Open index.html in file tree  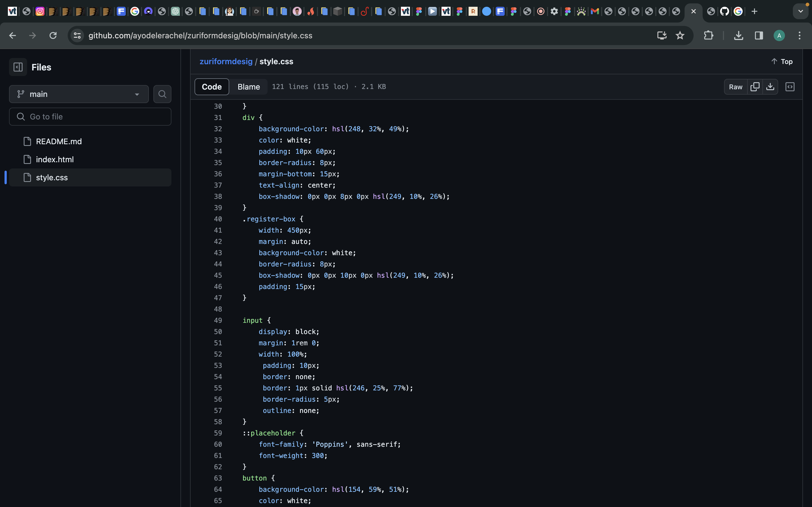55,160
